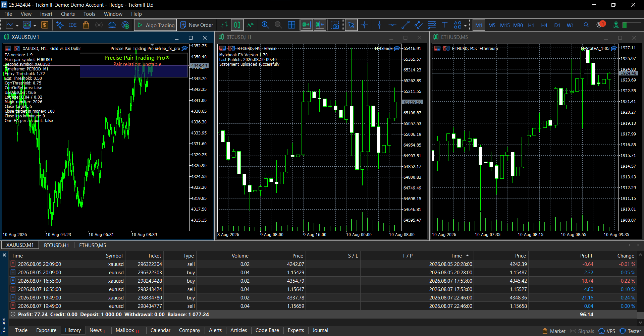Select the text label tool
Viewport: 644px width, 336px height.
(x=445, y=25)
